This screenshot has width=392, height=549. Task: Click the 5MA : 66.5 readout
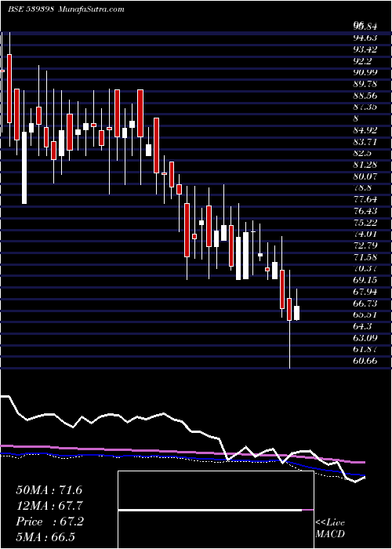(45, 537)
